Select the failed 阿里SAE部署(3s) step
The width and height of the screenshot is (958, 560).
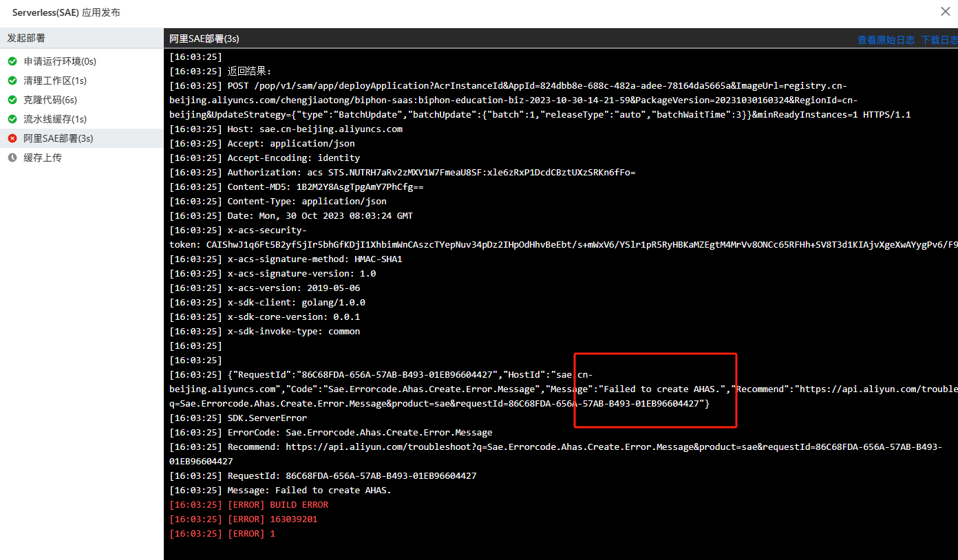(82, 138)
